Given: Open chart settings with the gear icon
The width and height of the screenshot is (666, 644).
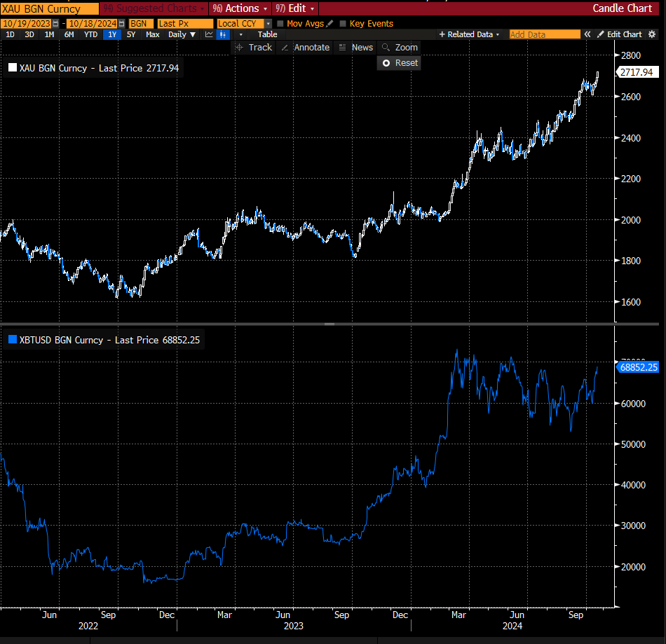Looking at the screenshot, I should pyautogui.click(x=652, y=34).
